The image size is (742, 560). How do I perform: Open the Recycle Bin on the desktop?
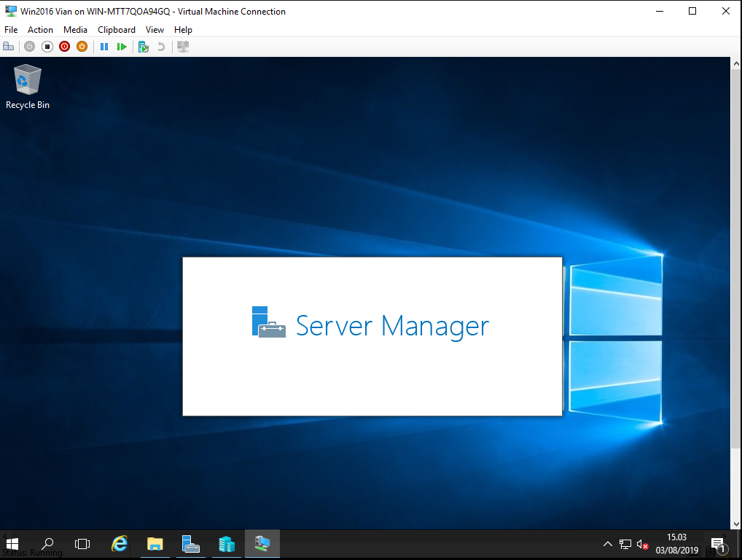pyautogui.click(x=27, y=80)
